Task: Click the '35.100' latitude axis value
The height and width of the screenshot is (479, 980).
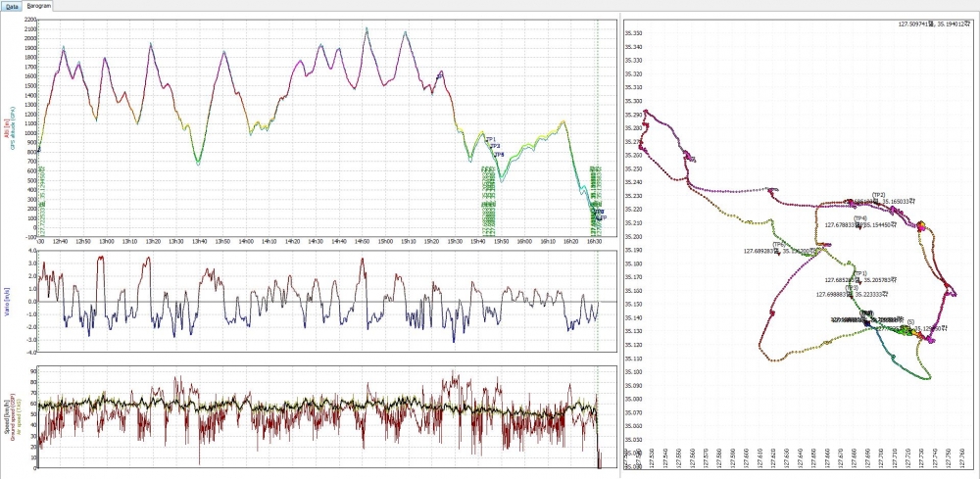Action: [x=633, y=372]
